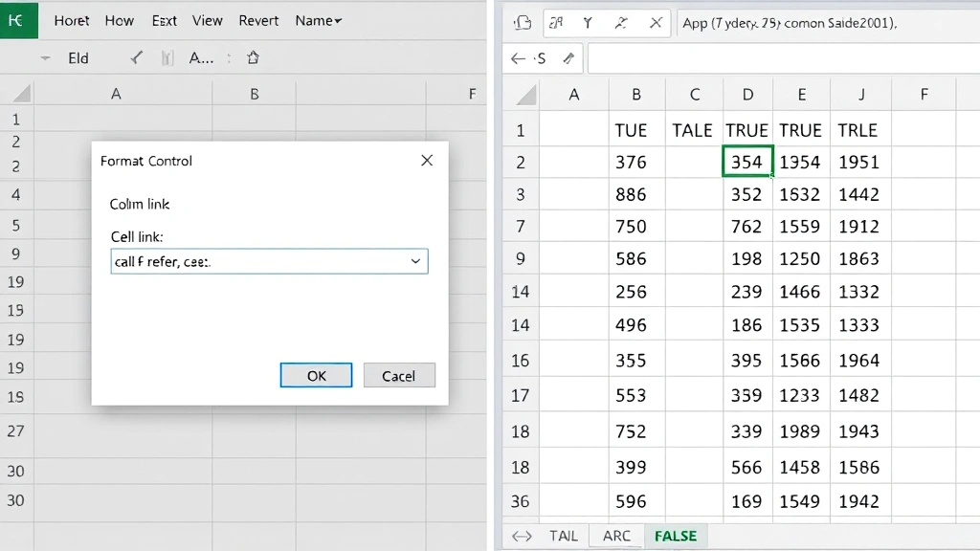The height and width of the screenshot is (551, 980).
Task: Click the OK button in Format Control
Action: point(316,375)
